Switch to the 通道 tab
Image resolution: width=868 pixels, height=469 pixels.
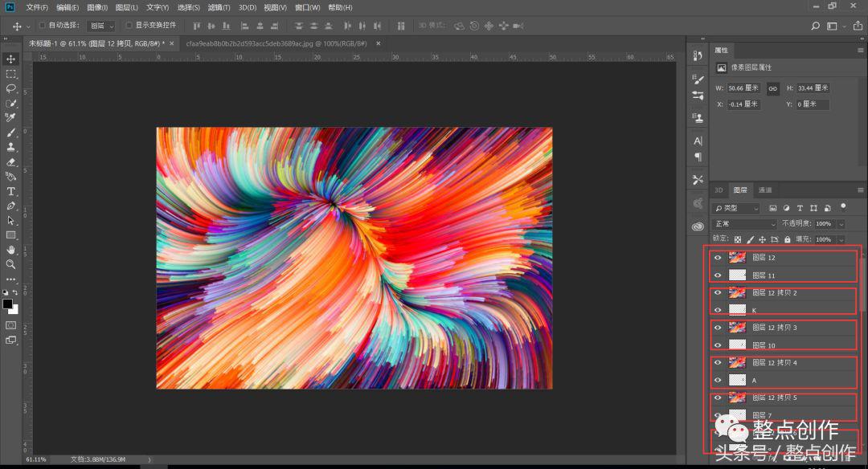[764, 190]
